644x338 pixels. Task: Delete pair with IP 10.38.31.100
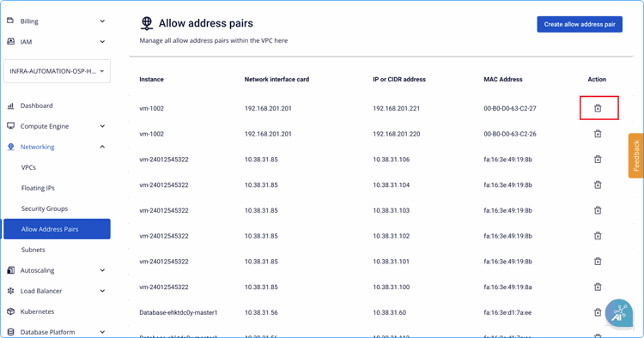(x=598, y=287)
